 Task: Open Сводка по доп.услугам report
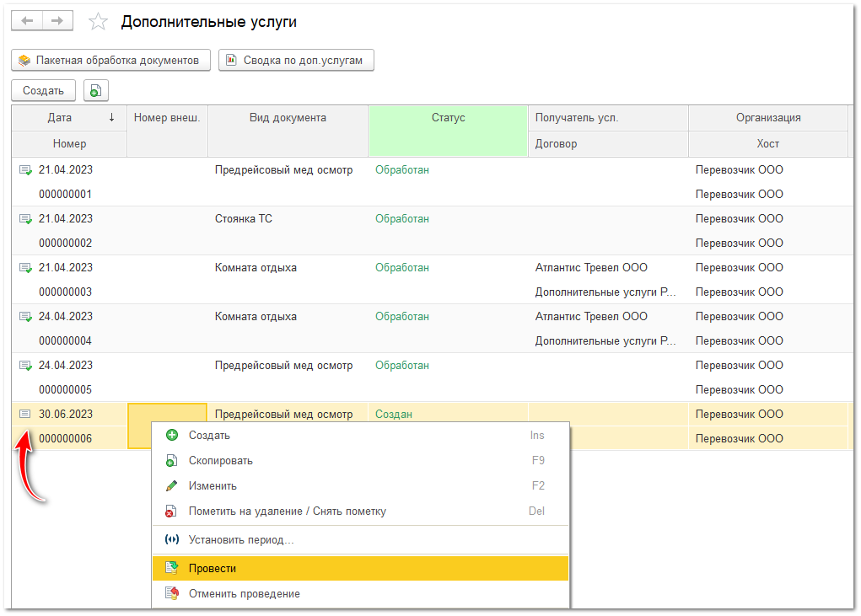(x=296, y=61)
